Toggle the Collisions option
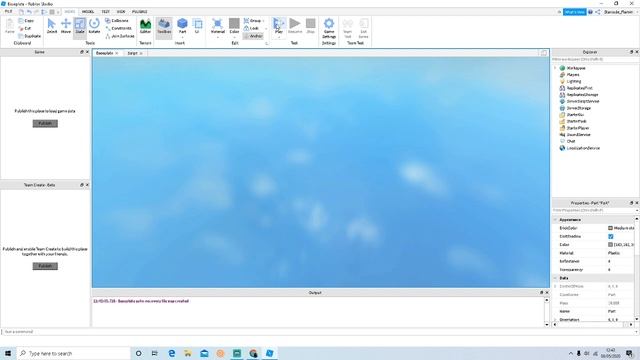Image resolution: width=640 pixels, height=360 pixels. (117, 20)
